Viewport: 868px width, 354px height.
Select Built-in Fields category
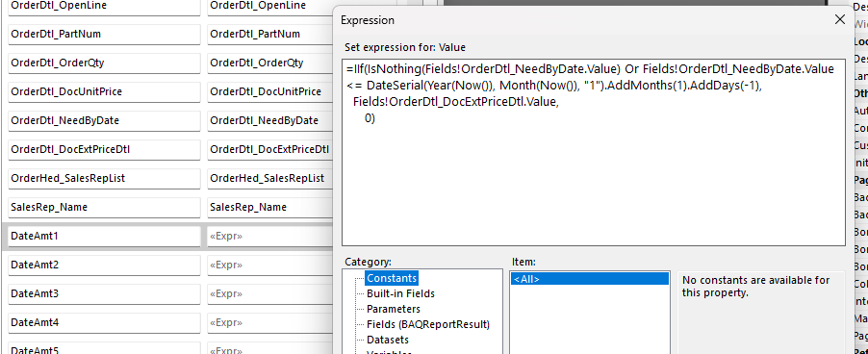(400, 293)
